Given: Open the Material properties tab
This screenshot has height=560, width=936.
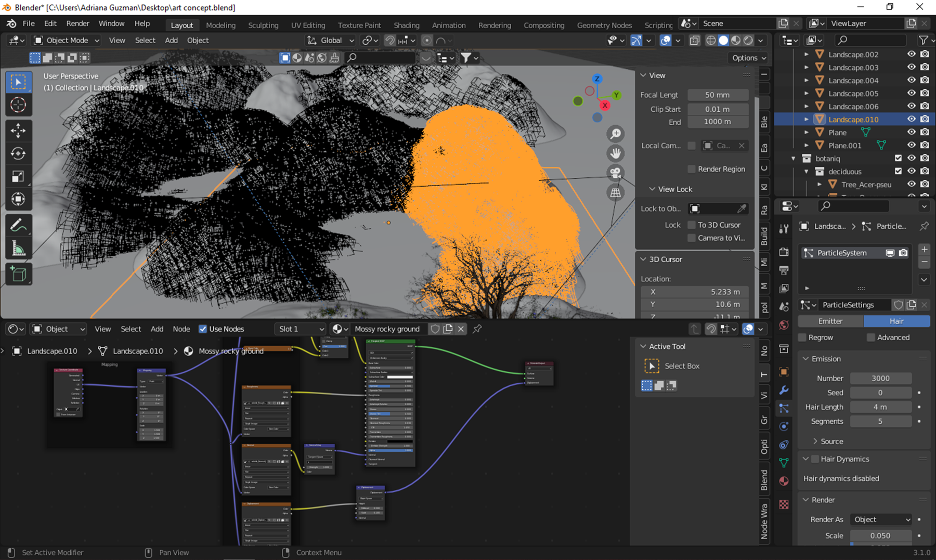Looking at the screenshot, I should point(784,481).
